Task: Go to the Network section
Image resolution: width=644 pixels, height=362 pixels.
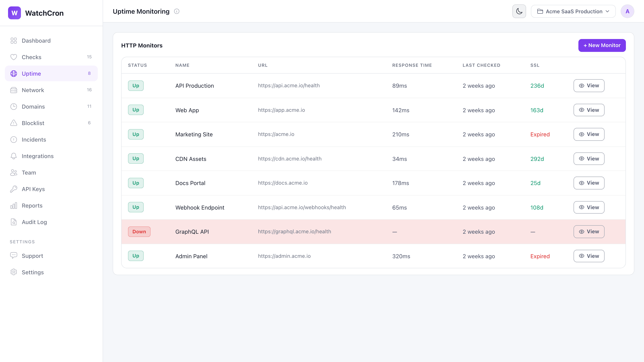Action: [x=51, y=90]
